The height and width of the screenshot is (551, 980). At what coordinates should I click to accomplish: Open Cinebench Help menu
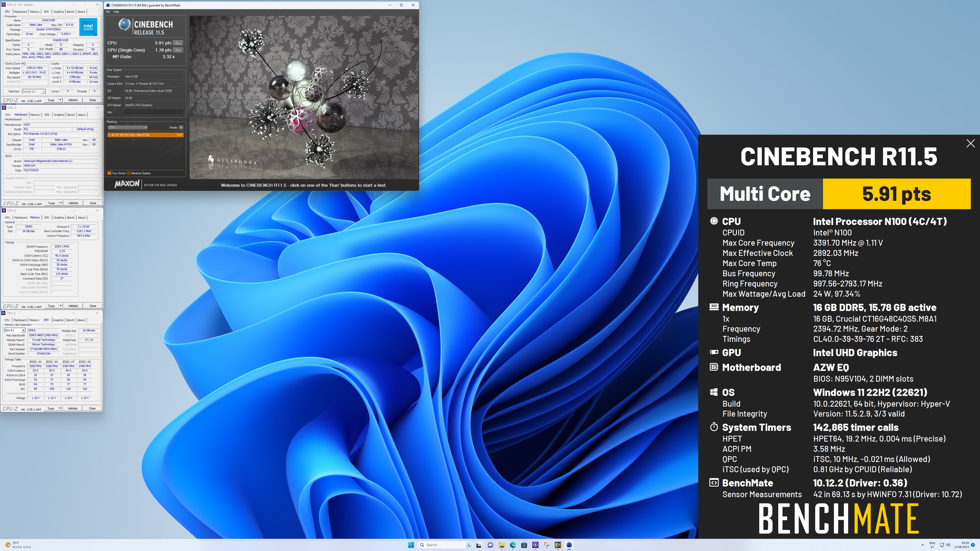116,12
